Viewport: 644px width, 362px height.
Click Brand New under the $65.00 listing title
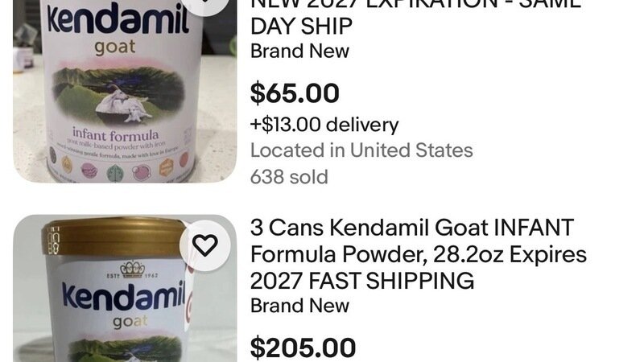(299, 51)
